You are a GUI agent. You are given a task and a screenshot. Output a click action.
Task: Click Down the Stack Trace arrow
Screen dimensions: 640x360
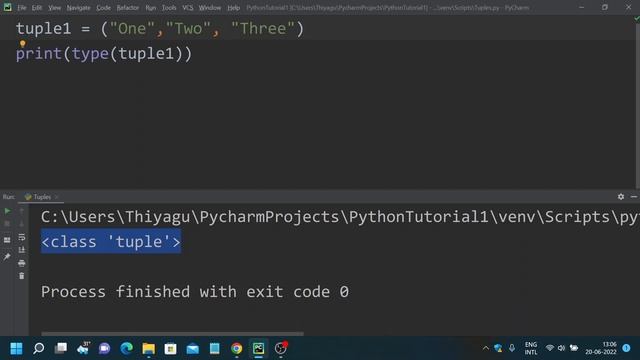(22, 224)
